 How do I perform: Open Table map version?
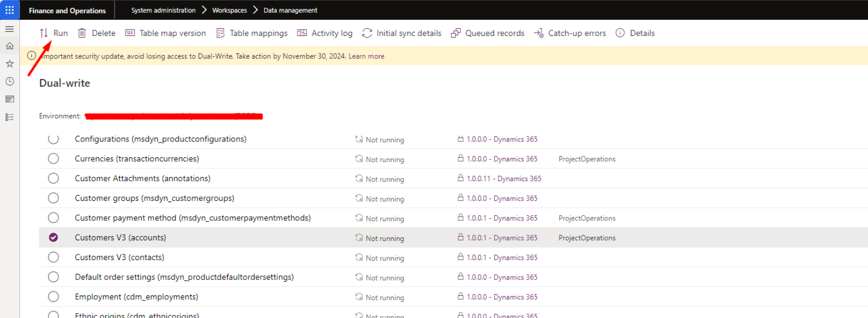point(165,33)
